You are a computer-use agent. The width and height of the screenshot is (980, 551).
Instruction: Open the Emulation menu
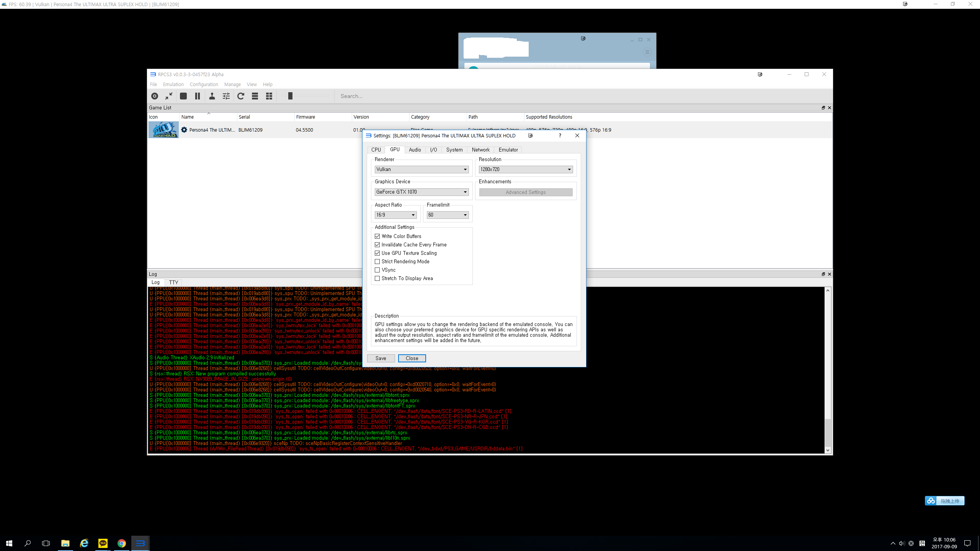[173, 84]
